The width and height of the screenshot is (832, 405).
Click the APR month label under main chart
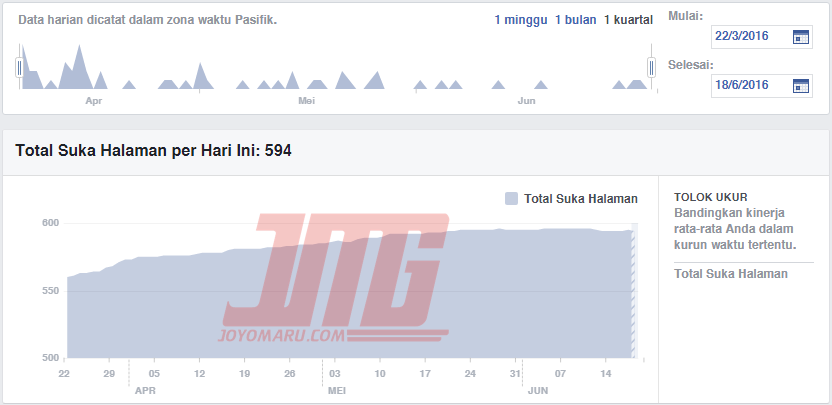click(x=145, y=391)
